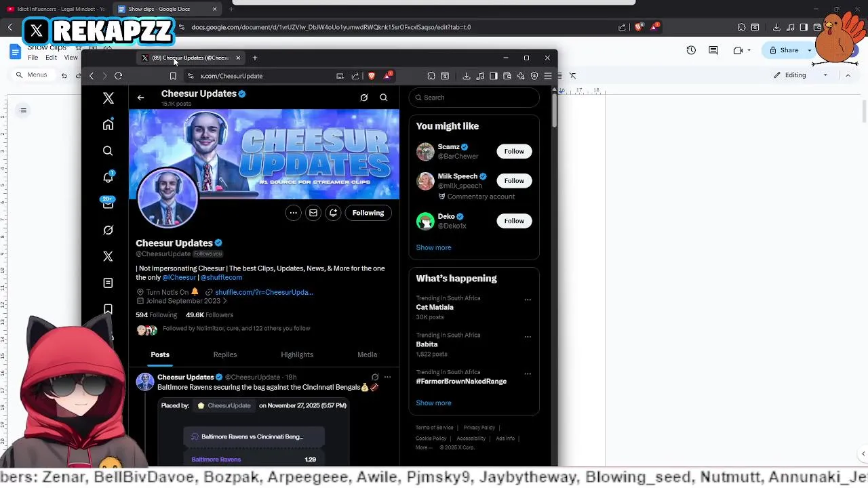The image size is (868, 488).
Task: Open version history clock icon in Docs
Action: pos(691,50)
